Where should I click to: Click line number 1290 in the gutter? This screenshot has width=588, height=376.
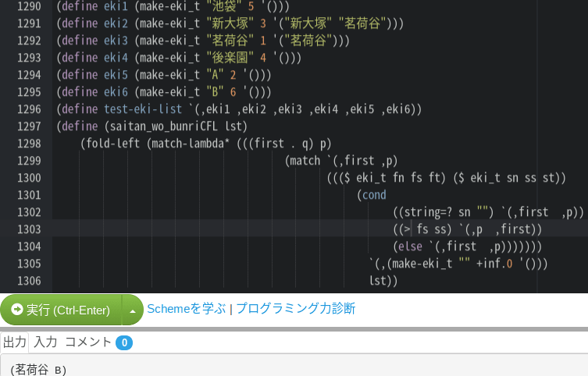click(29, 6)
